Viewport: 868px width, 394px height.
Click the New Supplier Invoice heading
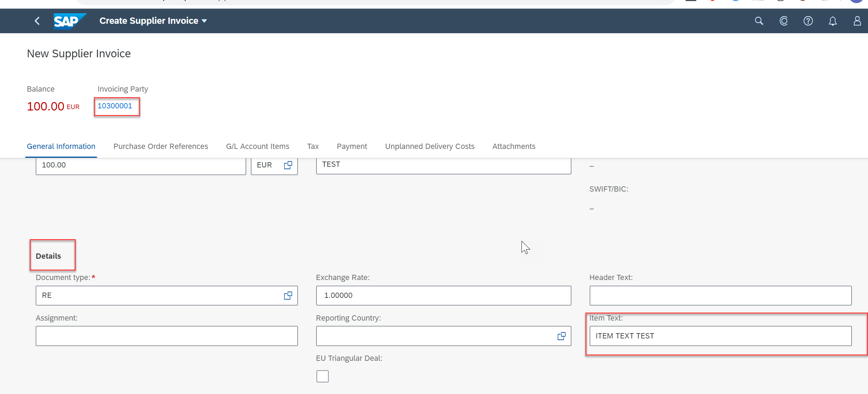pos(79,53)
